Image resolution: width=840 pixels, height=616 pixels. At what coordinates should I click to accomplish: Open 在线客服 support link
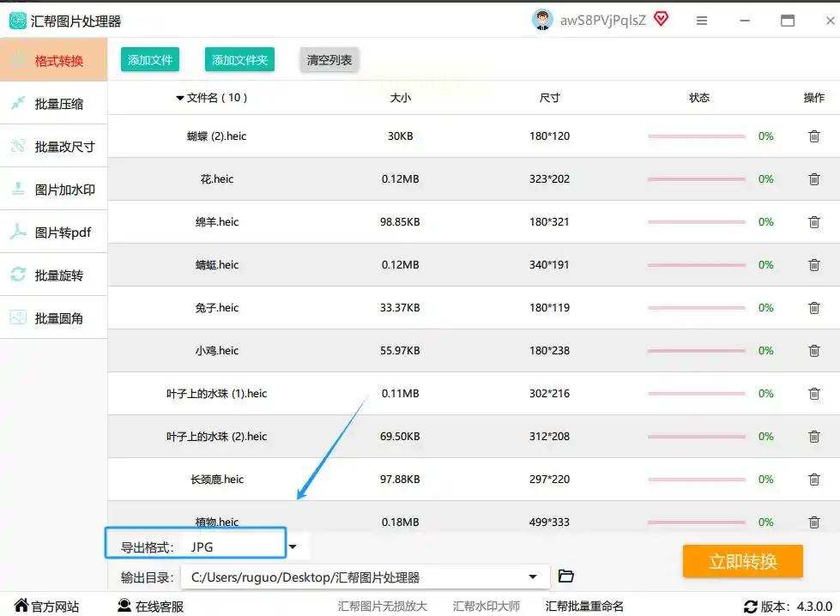[x=150, y=607]
